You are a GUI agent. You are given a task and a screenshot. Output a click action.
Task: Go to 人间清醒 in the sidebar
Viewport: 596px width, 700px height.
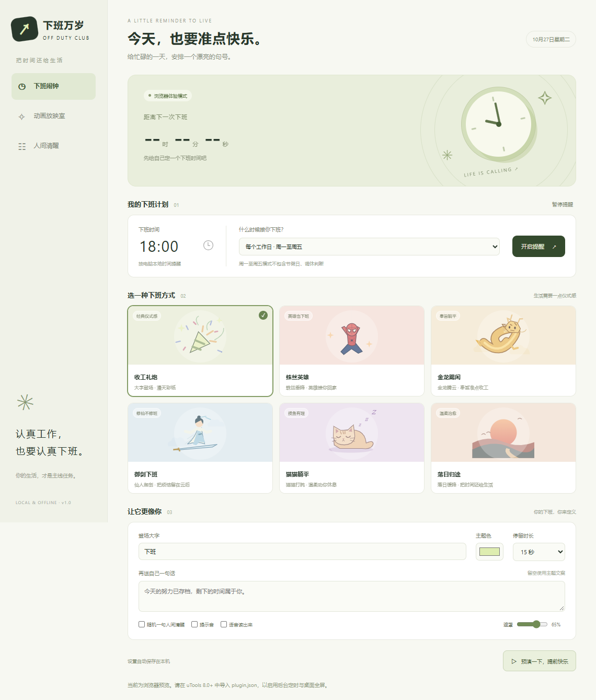53,146
